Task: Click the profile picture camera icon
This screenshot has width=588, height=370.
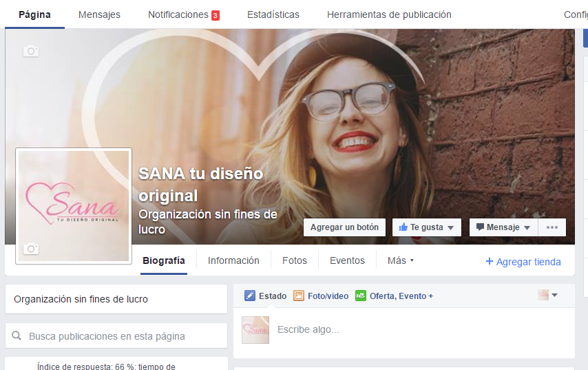Action: point(31,249)
